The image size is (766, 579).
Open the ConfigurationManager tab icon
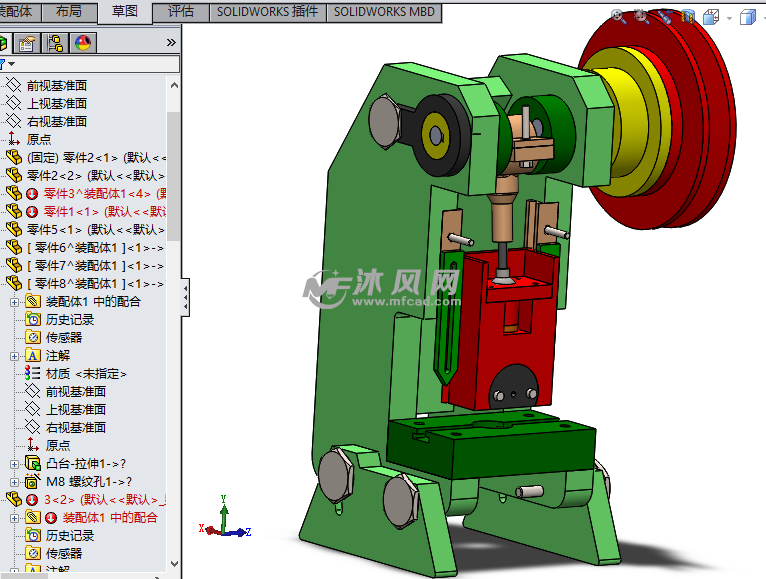(x=54, y=42)
